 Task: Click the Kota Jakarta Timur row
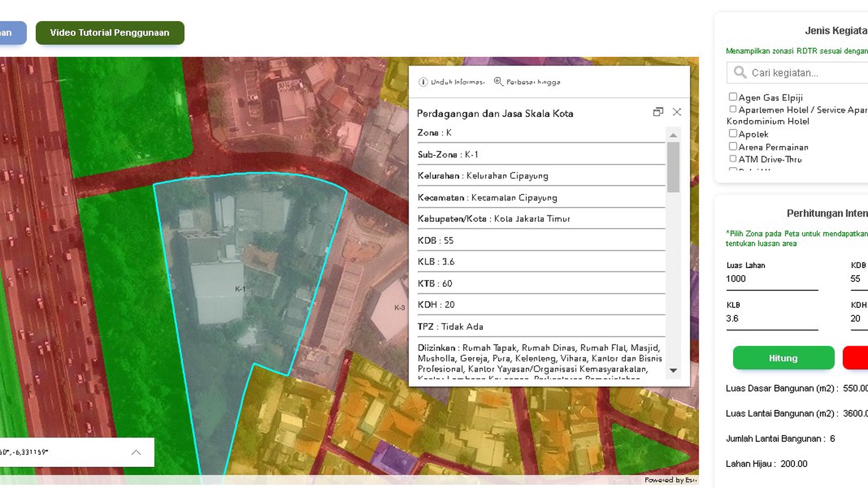point(541,219)
